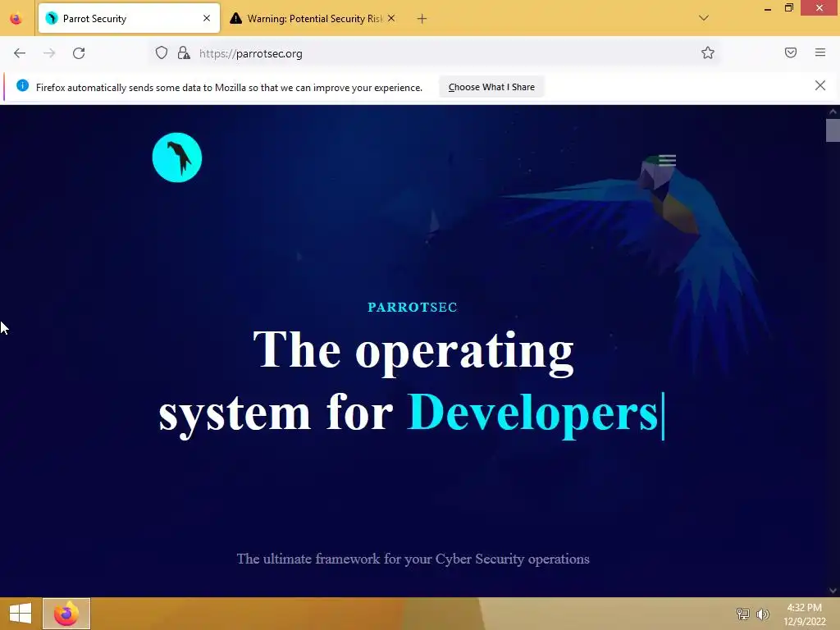Dismiss the Firefox data notification bar

coord(820,85)
